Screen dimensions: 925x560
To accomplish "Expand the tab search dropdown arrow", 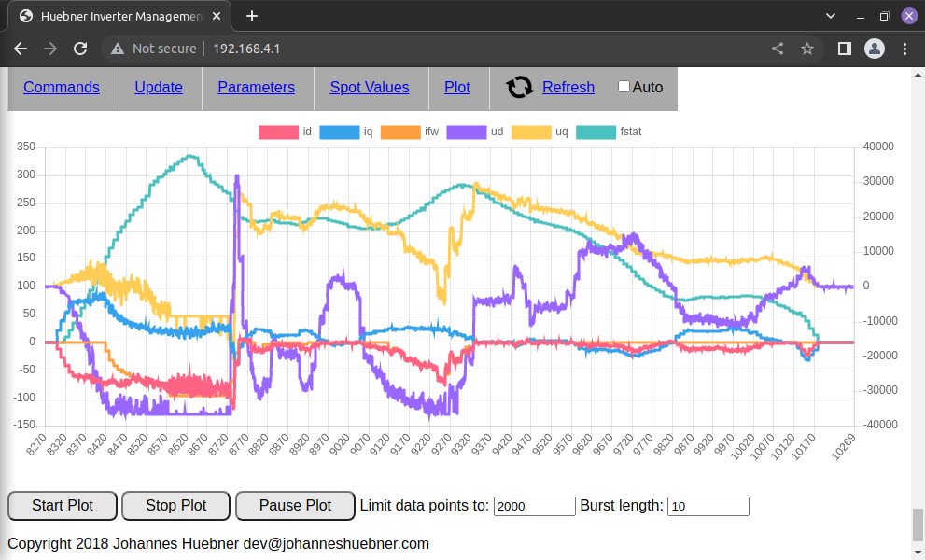I will click(x=831, y=16).
